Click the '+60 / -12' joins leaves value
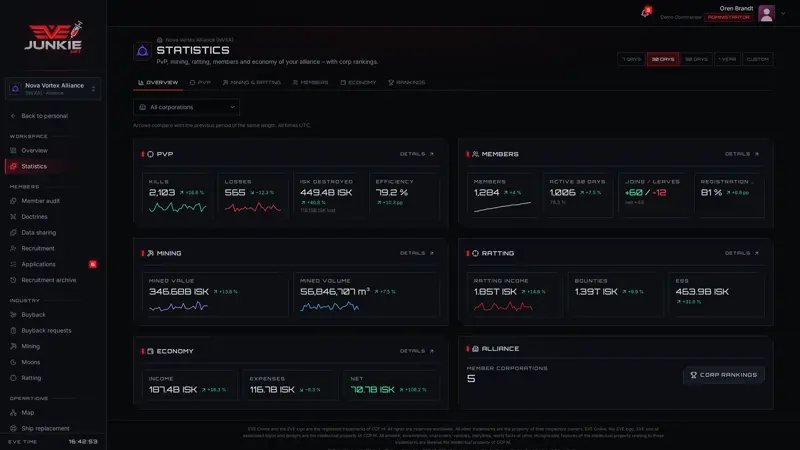This screenshot has height=450, width=800. click(645, 192)
